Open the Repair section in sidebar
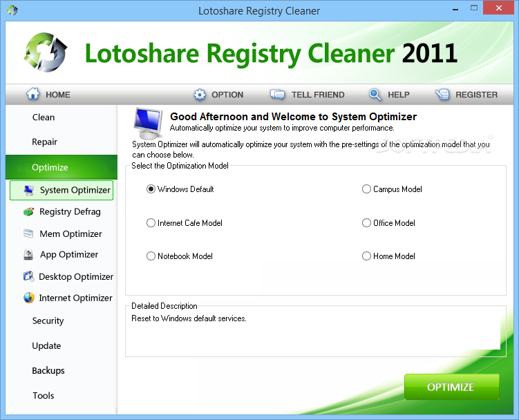The height and width of the screenshot is (420, 519). 44,142
